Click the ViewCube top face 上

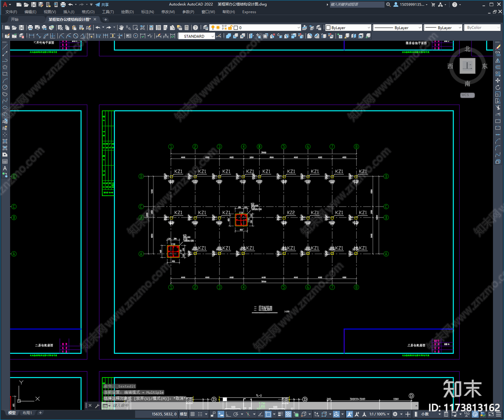pyautogui.click(x=467, y=66)
